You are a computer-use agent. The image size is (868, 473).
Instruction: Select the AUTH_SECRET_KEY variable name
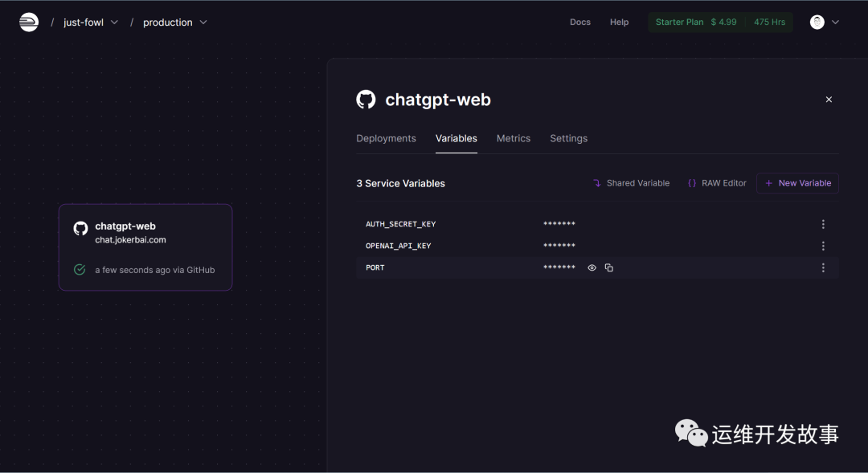pos(401,224)
